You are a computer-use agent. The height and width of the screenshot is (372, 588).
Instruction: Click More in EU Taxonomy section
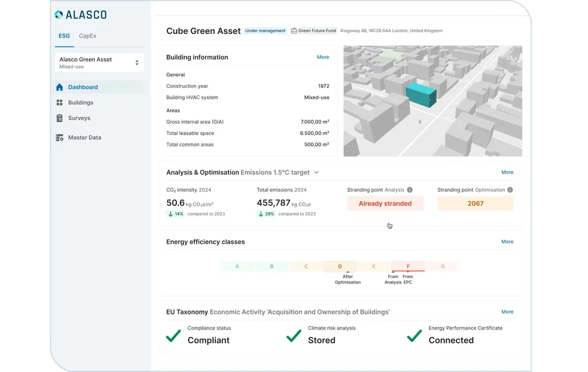coord(508,312)
